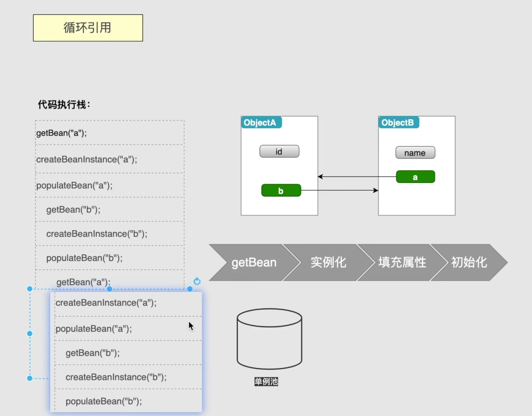The image size is (532, 416).
Task: Select the 填充属性 arrow step
Action: pyautogui.click(x=402, y=262)
